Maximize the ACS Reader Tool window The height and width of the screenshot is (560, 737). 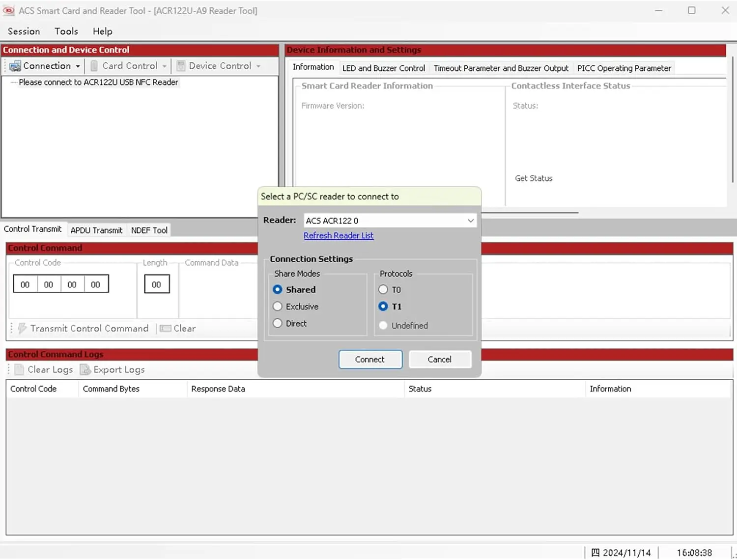692,10
